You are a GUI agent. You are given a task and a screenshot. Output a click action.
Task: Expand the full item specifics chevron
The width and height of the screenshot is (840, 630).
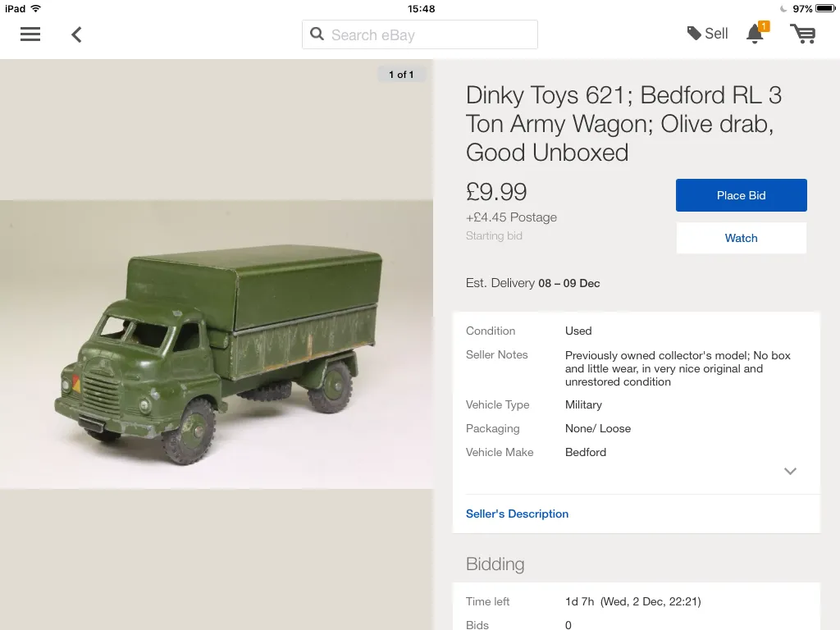(x=790, y=471)
